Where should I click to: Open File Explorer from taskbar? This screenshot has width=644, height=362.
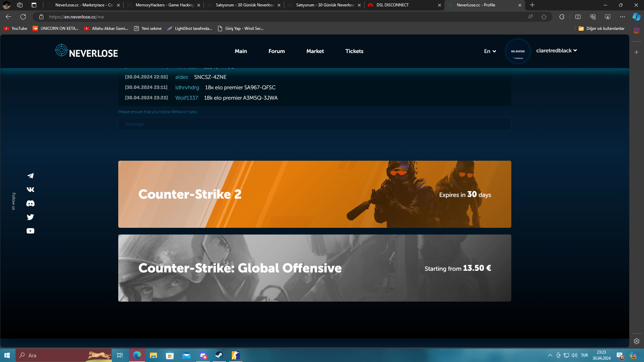pos(154,355)
